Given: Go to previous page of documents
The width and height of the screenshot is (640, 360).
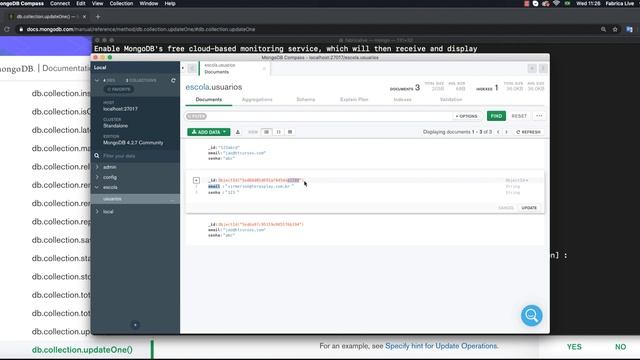Looking at the screenshot, I should click(x=498, y=132).
